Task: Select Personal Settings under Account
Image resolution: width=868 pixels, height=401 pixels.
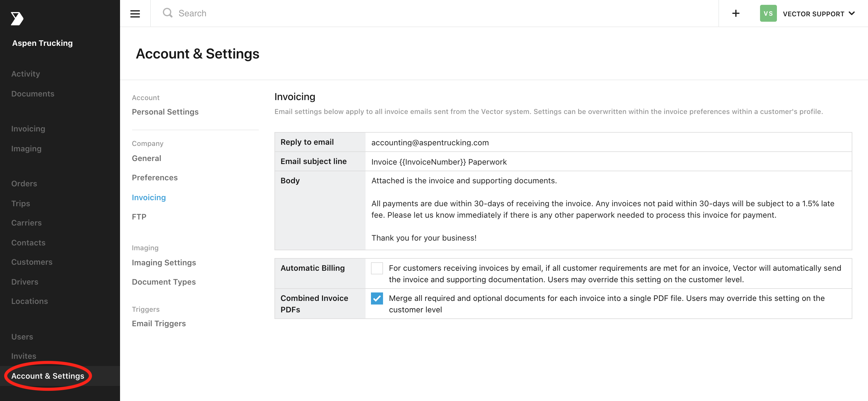Action: [x=165, y=112]
